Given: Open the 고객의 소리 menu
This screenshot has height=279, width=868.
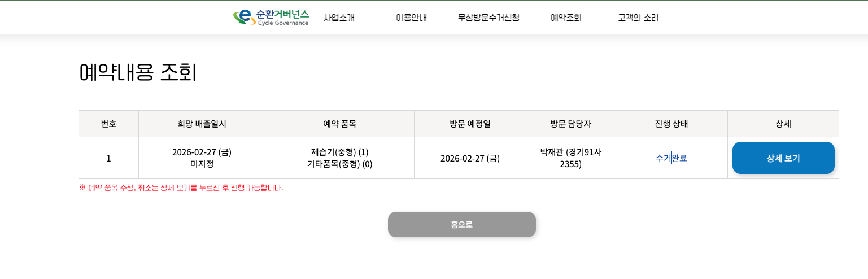Looking at the screenshot, I should click(x=638, y=18).
